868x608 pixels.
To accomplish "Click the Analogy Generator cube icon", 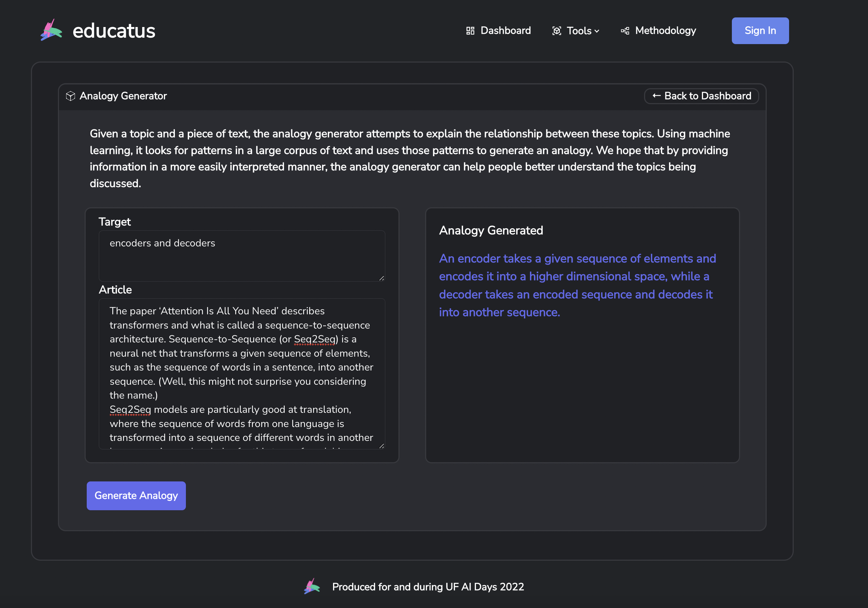I will pos(70,96).
